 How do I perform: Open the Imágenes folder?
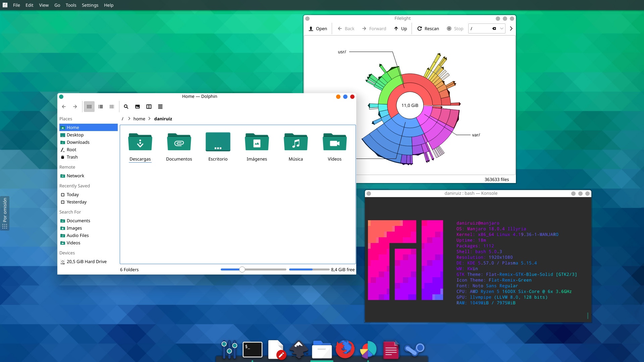tap(257, 146)
